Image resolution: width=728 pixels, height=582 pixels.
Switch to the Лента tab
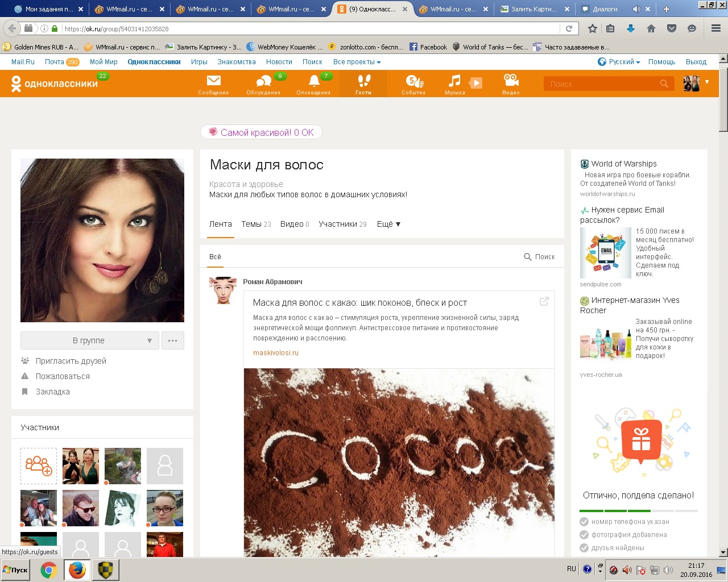click(x=221, y=224)
